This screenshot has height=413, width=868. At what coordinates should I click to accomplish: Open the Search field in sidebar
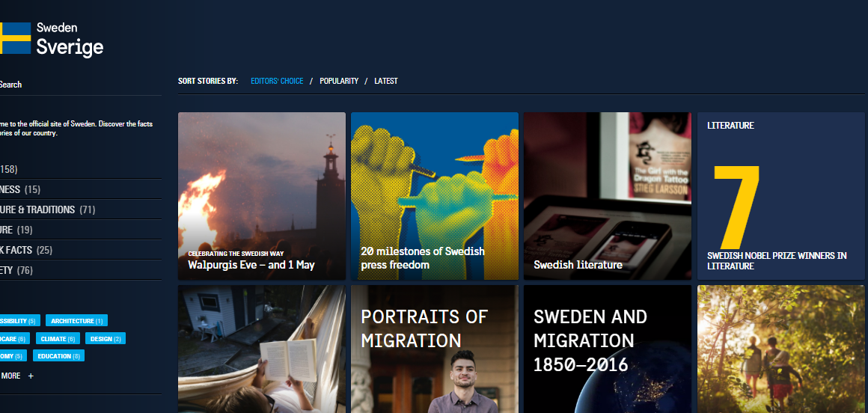click(x=80, y=85)
